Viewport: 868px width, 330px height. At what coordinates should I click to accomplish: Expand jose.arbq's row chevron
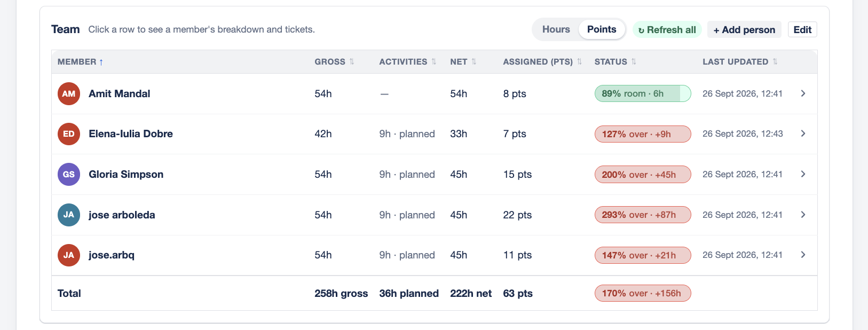pyautogui.click(x=803, y=255)
